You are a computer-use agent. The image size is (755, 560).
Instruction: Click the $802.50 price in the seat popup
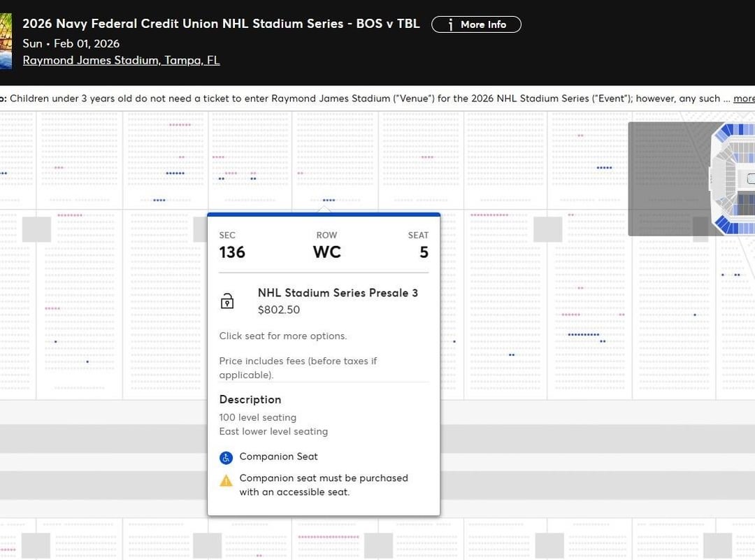click(x=279, y=310)
